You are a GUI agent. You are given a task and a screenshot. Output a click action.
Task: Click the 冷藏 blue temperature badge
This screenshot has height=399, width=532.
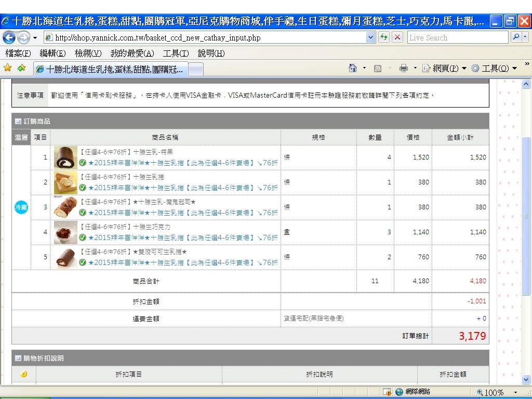(x=21, y=207)
